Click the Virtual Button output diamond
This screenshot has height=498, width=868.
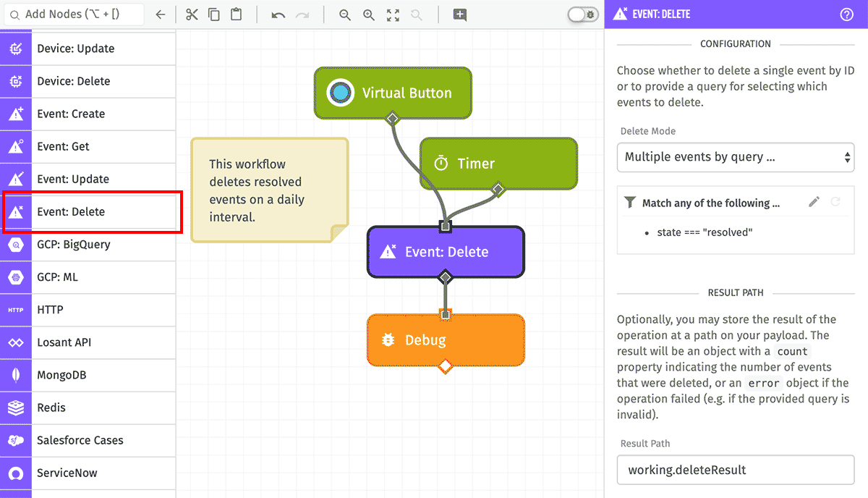(393, 118)
